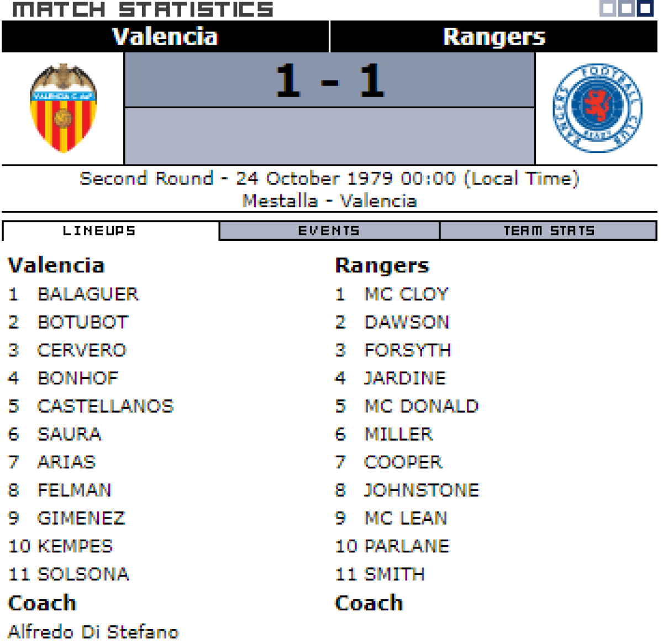Click Rangers goalkeeper MC CLOY
The width and height of the screenshot is (663, 644).
(x=406, y=294)
